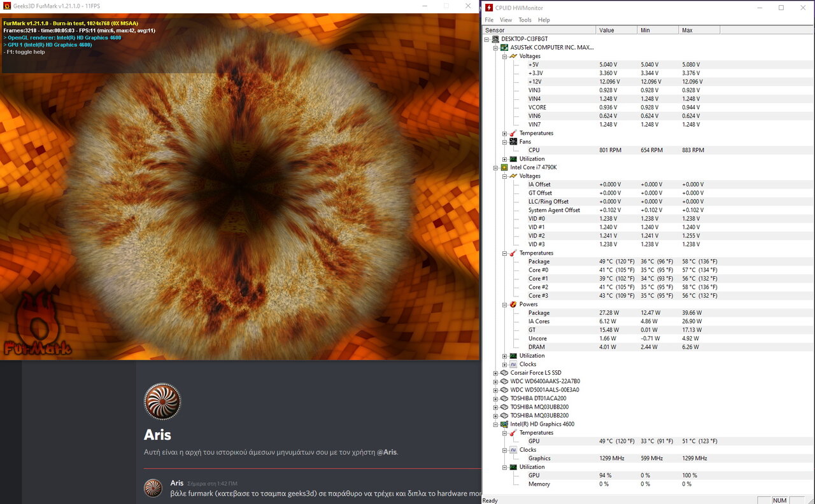Click the Powers flame icon
The width and height of the screenshot is (815, 504).
(x=513, y=304)
